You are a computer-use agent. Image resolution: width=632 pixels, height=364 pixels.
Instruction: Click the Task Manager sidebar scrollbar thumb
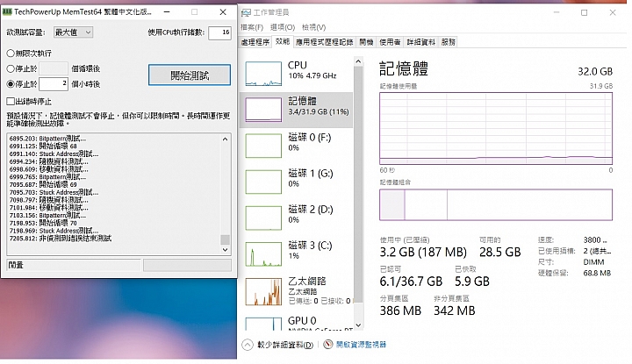tap(358, 185)
